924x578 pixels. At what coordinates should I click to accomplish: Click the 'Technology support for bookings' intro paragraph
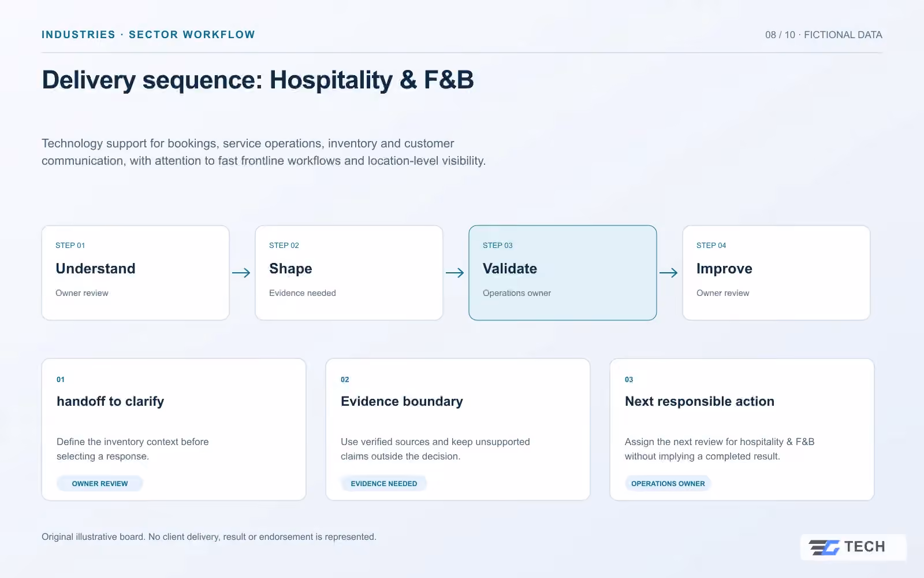click(263, 152)
